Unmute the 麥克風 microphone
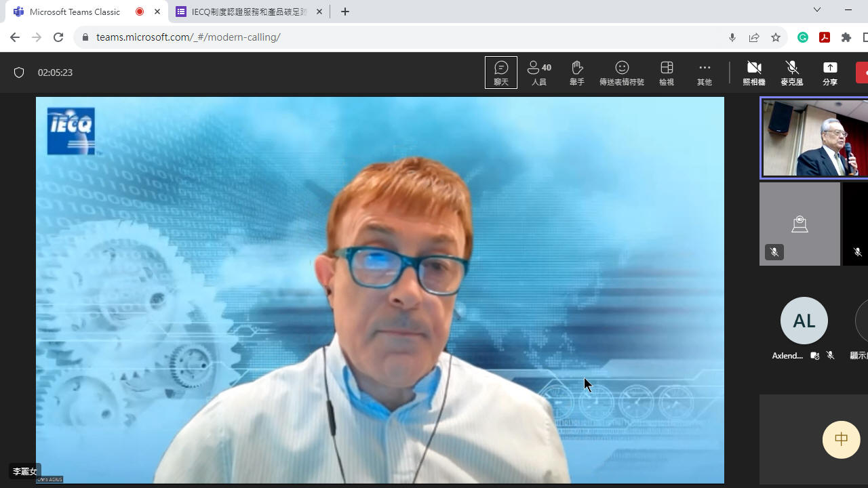 [792, 73]
